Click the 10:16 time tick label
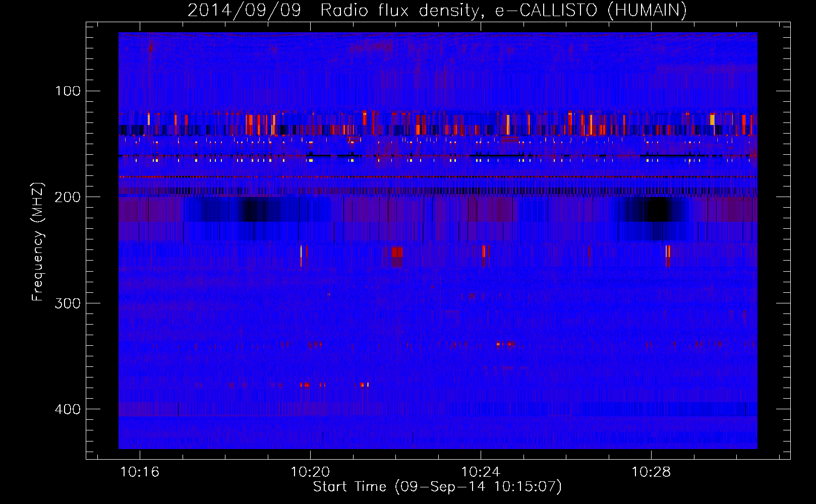Image resolution: width=816 pixels, height=504 pixels. [140, 472]
